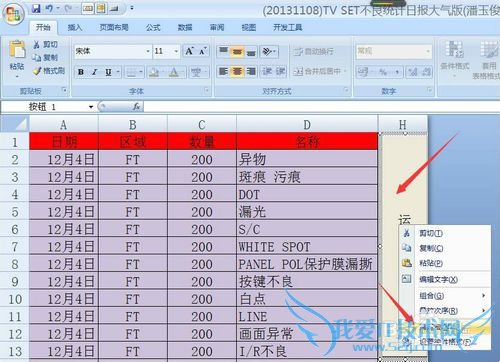Viewport: 500px width, 362px height.
Task: Click the wrap text 自动换行 button
Action: 313,51
